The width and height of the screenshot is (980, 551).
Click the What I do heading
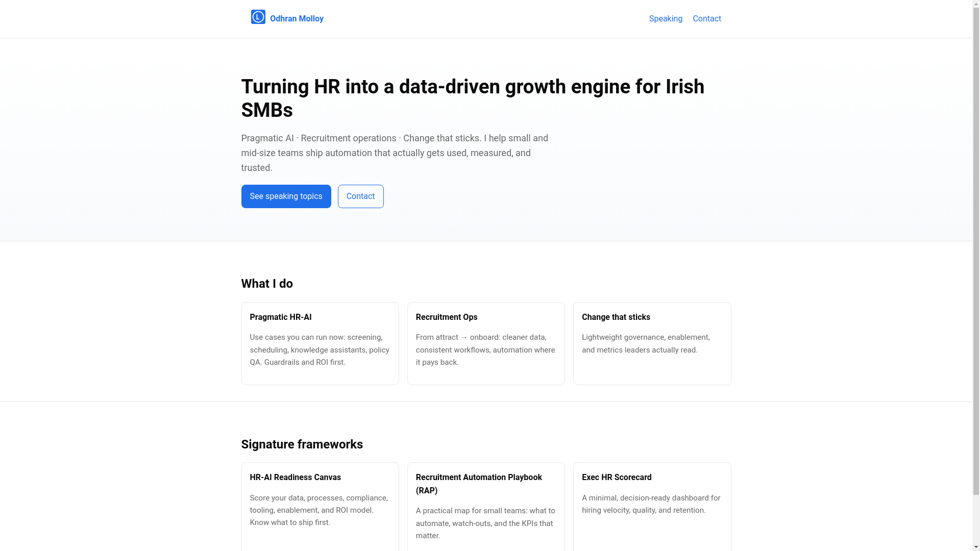tap(267, 284)
